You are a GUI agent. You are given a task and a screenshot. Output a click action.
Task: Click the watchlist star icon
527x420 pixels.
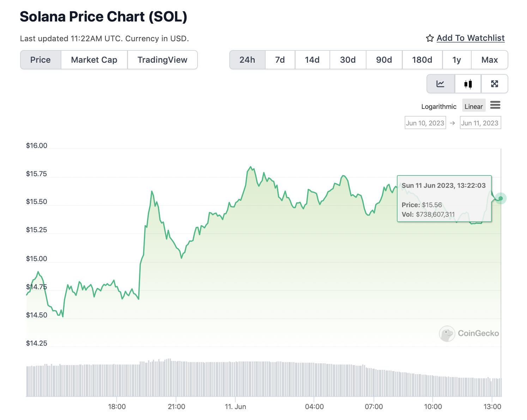(430, 38)
